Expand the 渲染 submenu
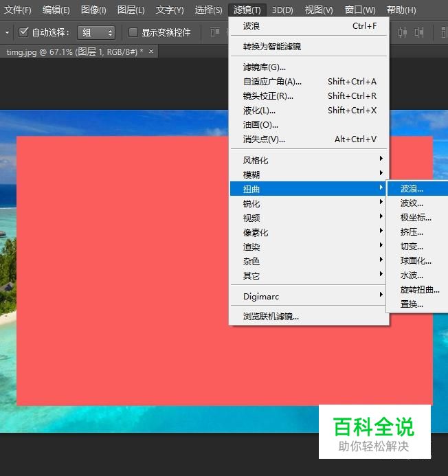Screen dimensions: 448x476 coord(309,247)
